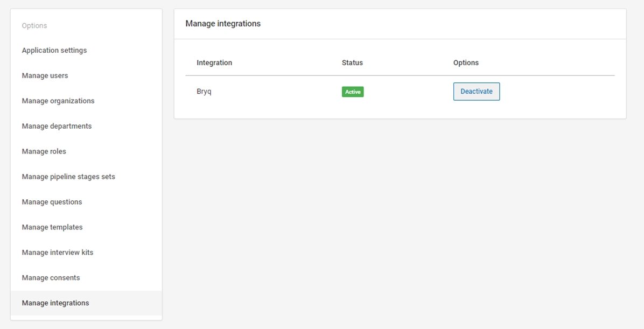
Task: Select Manage interview kits
Action: tap(58, 253)
